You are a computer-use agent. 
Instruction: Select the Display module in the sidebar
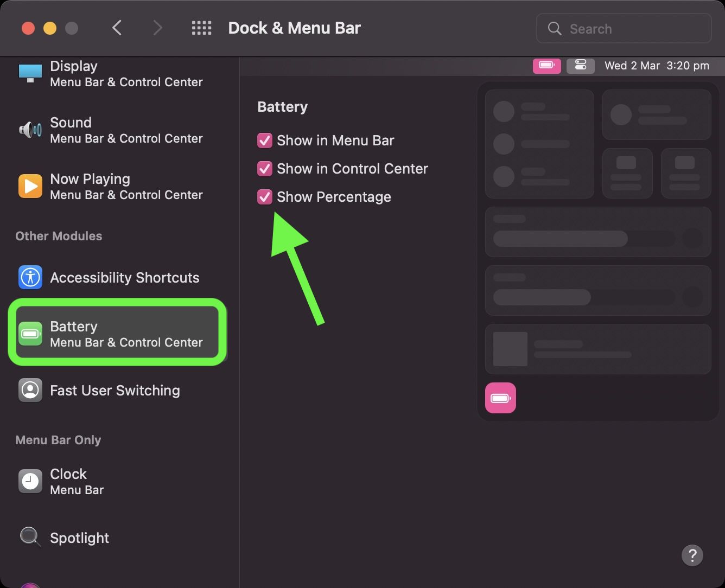[109, 74]
